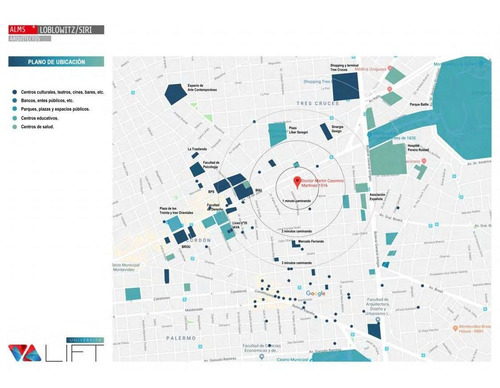This screenshot has width=500, height=388.
Task: Select the Shopping Tres Cruces dark block
Action: click(x=346, y=87)
